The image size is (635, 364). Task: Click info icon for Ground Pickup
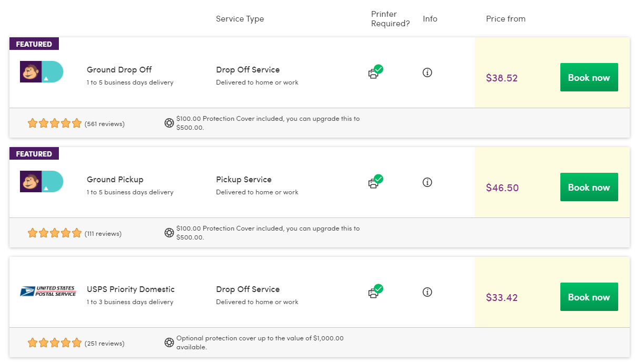[x=427, y=182]
